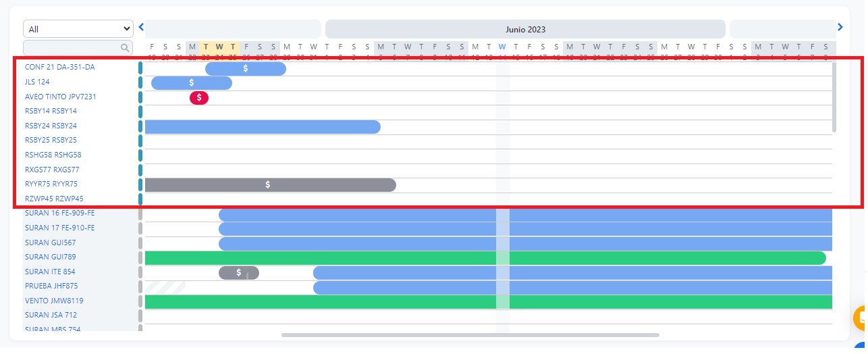The height and width of the screenshot is (354, 868).
Task: Advance timeline using right chevron arrow
Action: click(x=840, y=28)
